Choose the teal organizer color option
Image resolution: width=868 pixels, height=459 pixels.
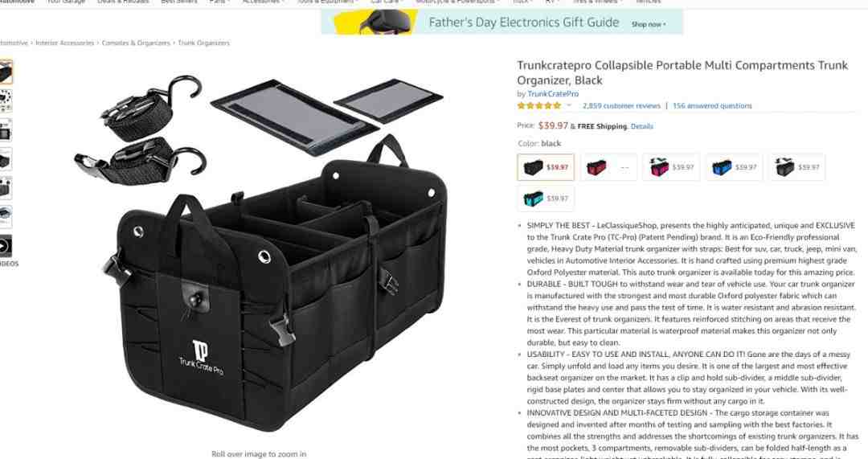(546, 199)
